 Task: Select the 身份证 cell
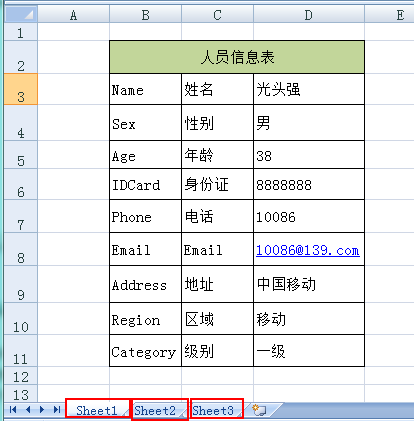pyautogui.click(x=217, y=184)
